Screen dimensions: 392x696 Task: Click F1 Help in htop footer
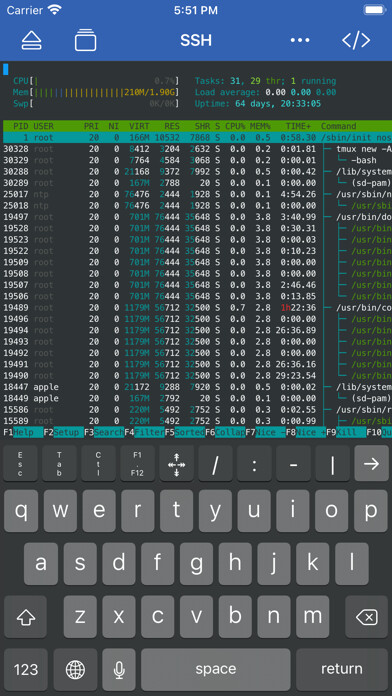(23, 432)
